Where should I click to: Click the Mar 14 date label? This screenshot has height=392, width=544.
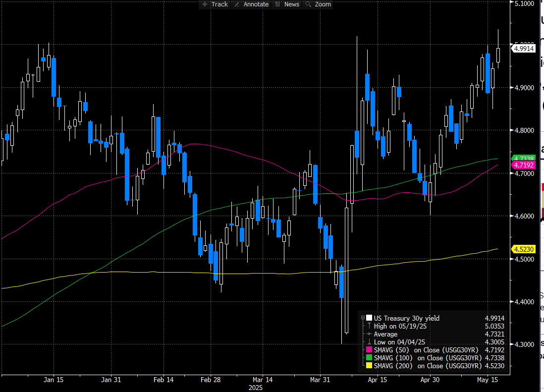263,380
